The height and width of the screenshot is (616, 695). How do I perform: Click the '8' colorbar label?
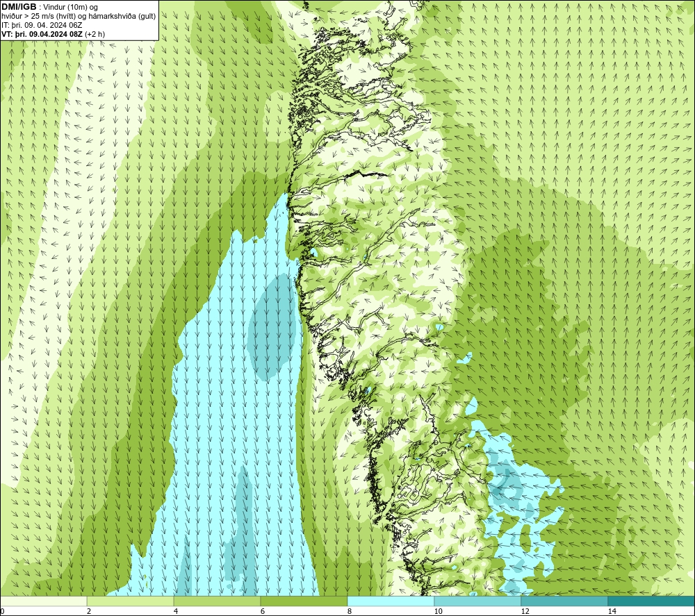point(350,611)
